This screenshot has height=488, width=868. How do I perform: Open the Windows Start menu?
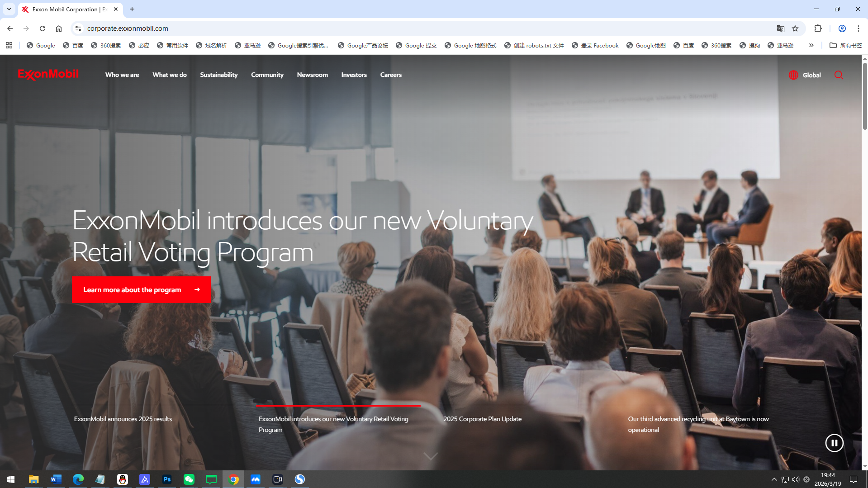(x=11, y=479)
